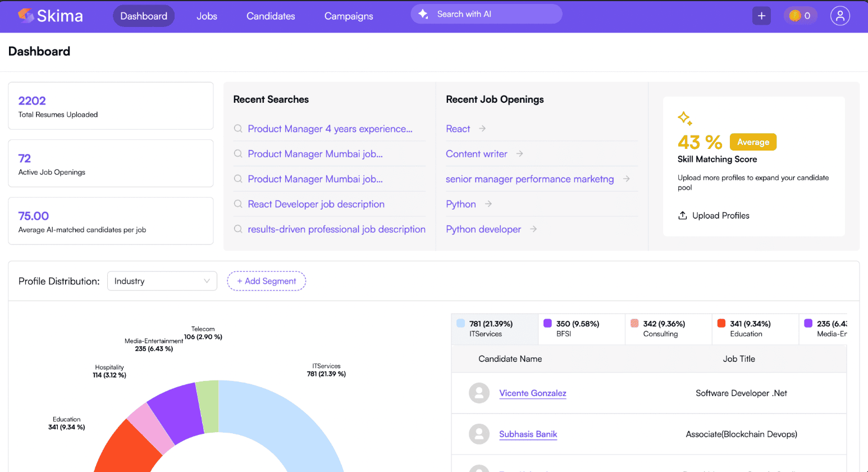This screenshot has height=472, width=868.
Task: Click the Telecom 106 (2.90 %) chart label
Action: click(203, 333)
